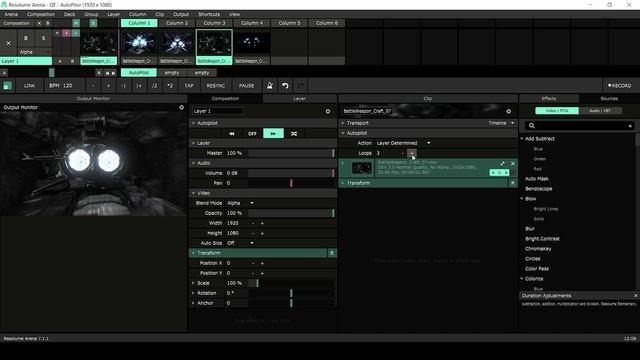The image size is (640, 360).
Task: Close the Duration Adjustments help panel
Action: [636, 296]
